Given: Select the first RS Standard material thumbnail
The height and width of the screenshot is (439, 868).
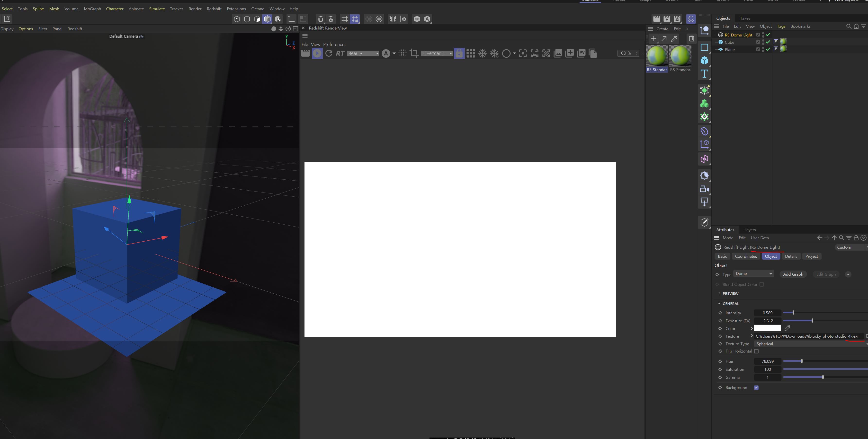Looking at the screenshot, I should (657, 56).
